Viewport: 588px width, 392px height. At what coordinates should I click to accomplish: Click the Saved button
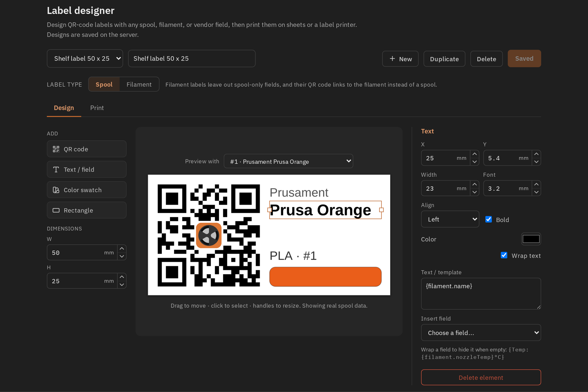coord(524,58)
